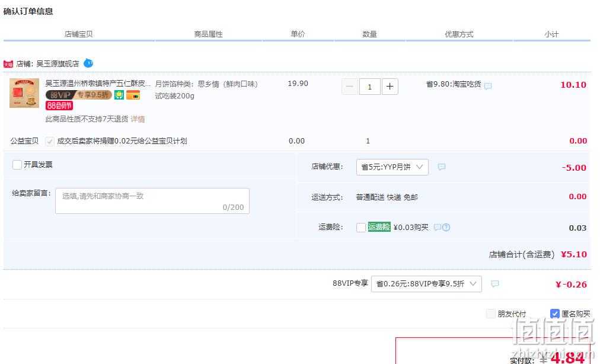This screenshot has width=600, height=364.
Task: Decrease quantity with the minus button
Action: click(x=350, y=87)
